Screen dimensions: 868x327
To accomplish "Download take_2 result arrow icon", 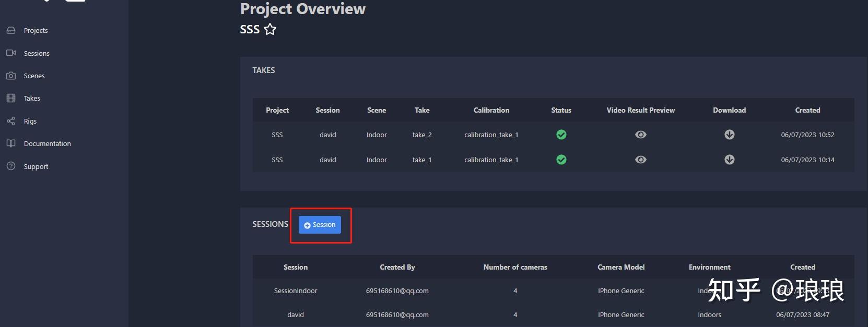I will click(x=730, y=135).
